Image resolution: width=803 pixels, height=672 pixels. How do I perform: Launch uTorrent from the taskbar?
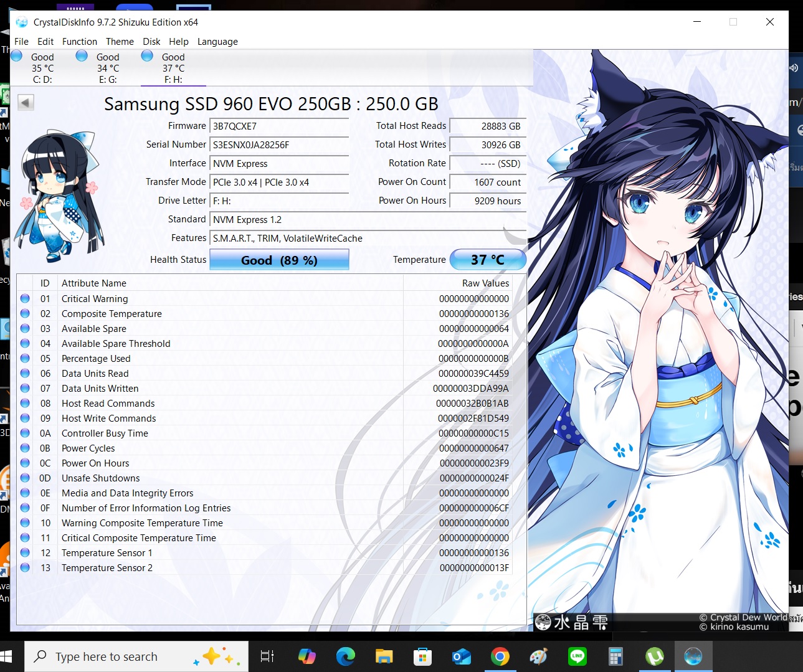(x=654, y=656)
